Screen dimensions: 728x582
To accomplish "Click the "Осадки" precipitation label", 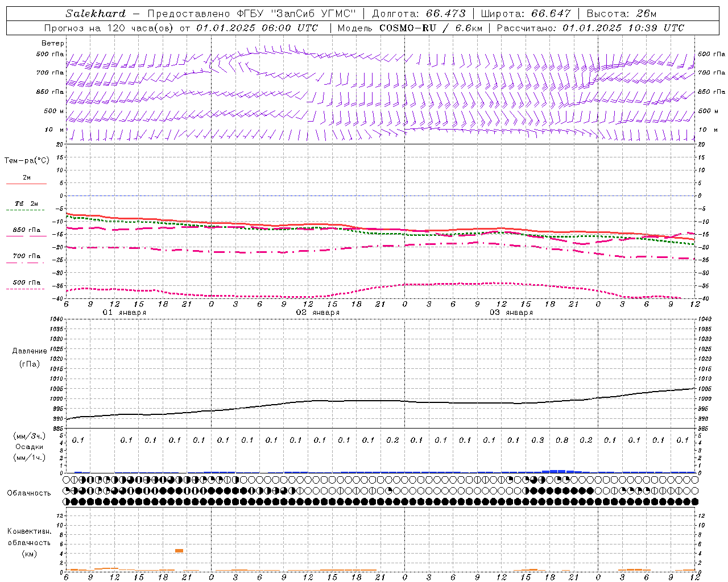I will click(x=29, y=447).
